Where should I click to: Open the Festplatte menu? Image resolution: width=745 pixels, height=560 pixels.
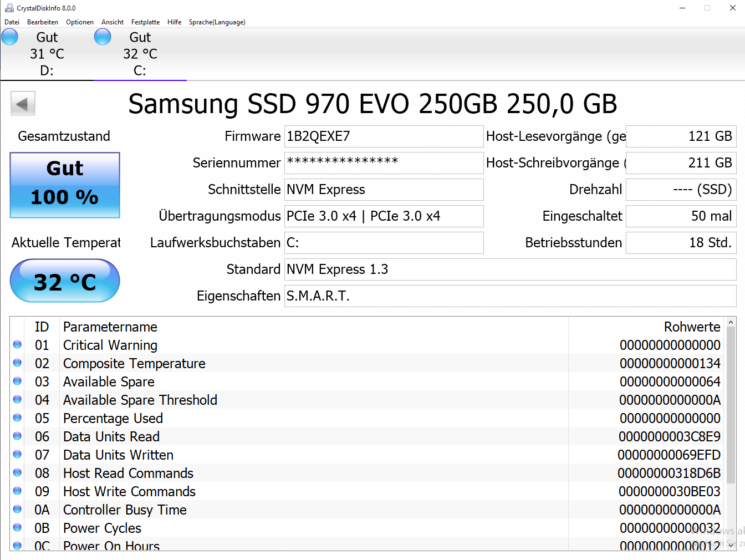point(145,22)
